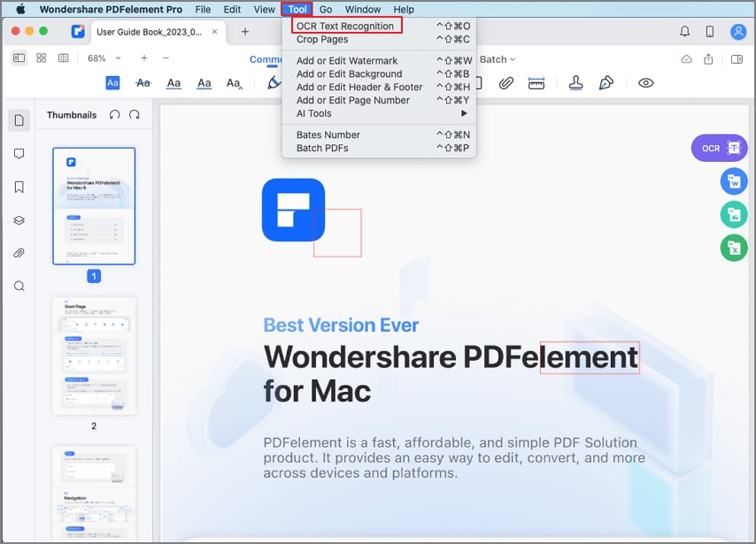Choose Crop Pages menu item
Image resolution: width=756 pixels, height=544 pixels.
(379, 40)
